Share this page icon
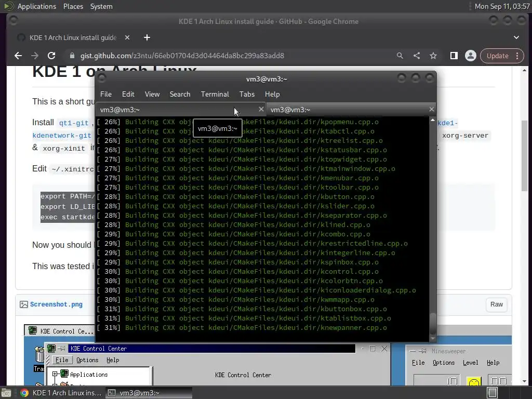 [417, 56]
